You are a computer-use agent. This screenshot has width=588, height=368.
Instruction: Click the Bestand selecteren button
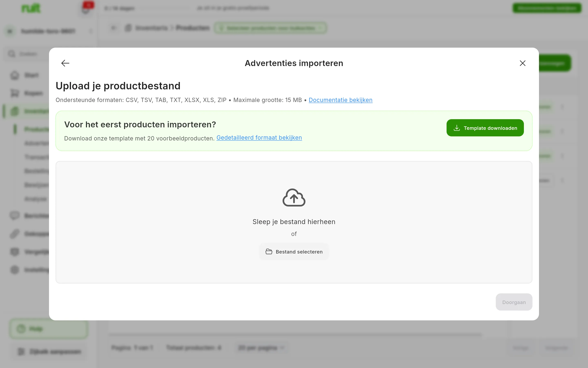pos(294,252)
